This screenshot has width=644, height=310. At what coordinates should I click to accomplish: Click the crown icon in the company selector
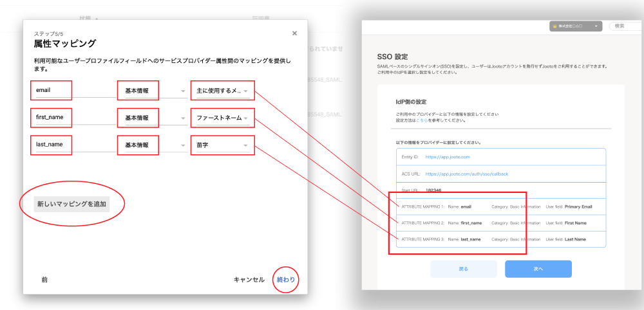pos(554,26)
